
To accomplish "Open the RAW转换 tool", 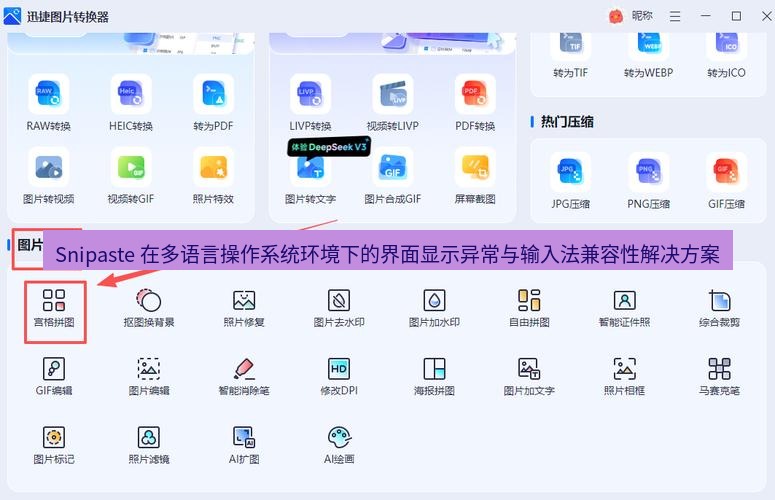I will click(48, 104).
